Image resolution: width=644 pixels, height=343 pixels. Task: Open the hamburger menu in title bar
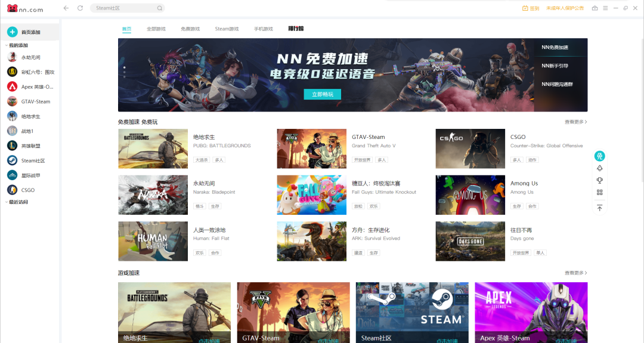tap(605, 8)
